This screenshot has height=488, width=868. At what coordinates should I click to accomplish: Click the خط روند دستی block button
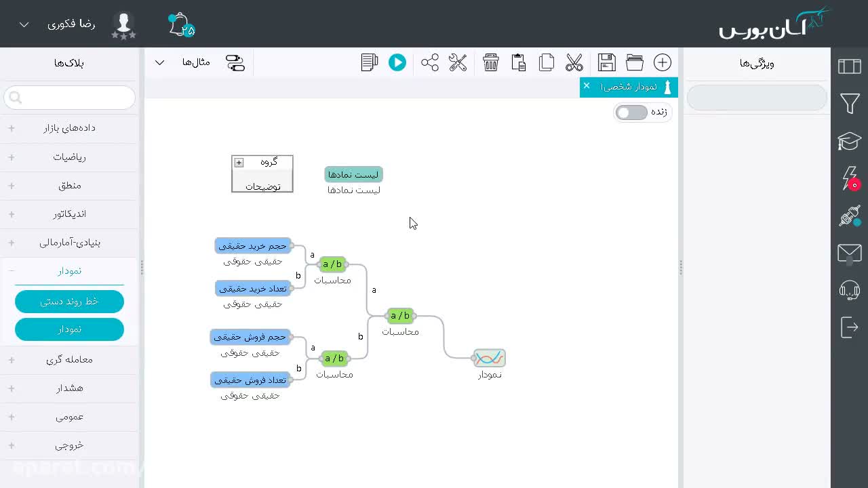69,302
